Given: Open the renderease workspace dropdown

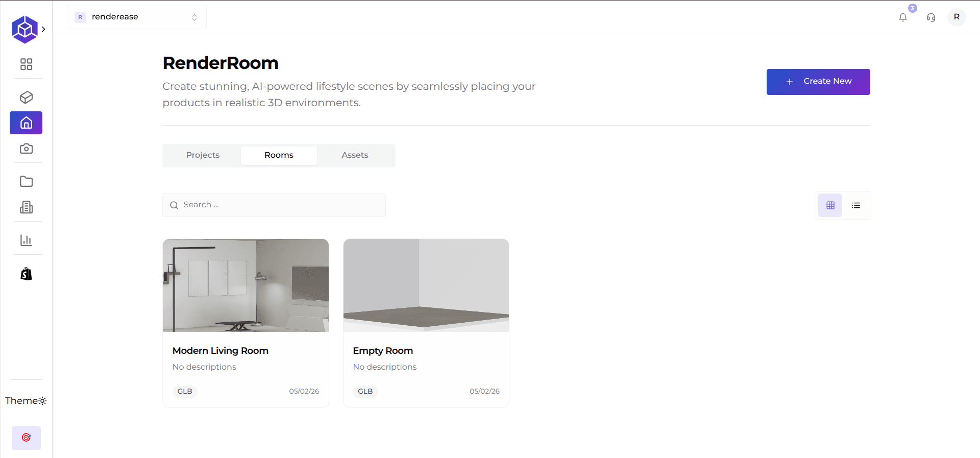Looking at the screenshot, I should click(x=137, y=17).
